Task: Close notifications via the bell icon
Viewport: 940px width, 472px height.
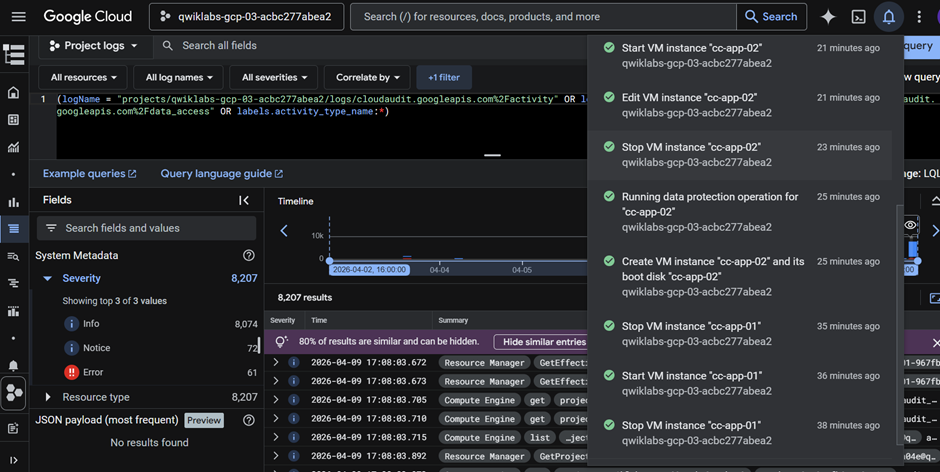Action: (x=888, y=17)
